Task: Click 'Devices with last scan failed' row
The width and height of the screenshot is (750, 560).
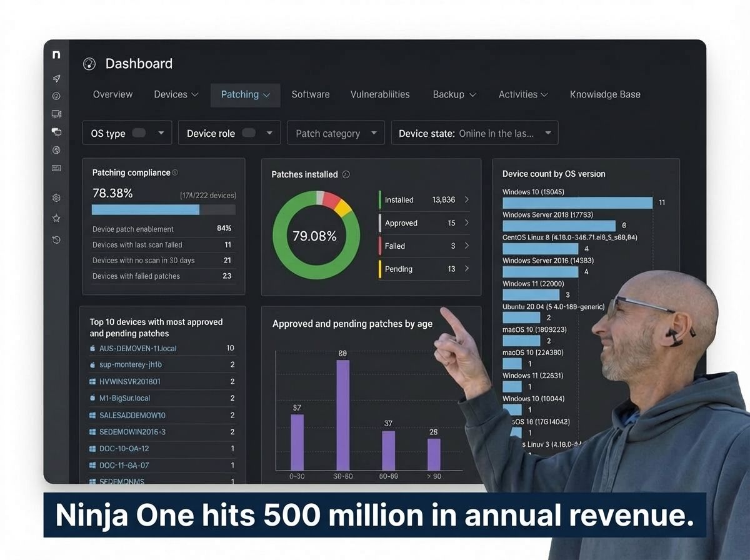Action: click(162, 245)
